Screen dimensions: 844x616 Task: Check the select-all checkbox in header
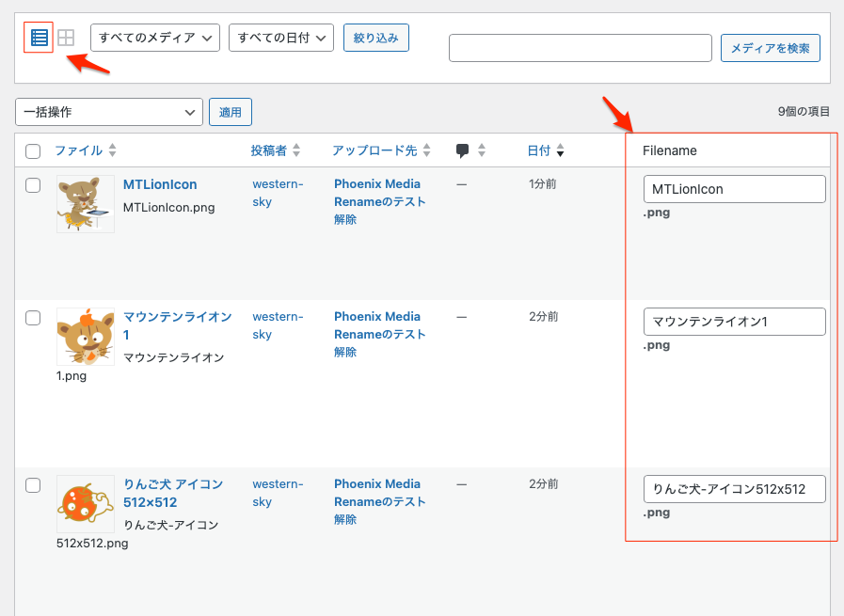[33, 151]
